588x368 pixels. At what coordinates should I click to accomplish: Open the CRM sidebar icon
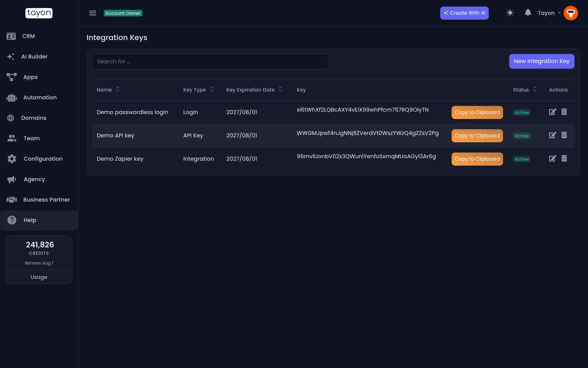click(x=11, y=36)
